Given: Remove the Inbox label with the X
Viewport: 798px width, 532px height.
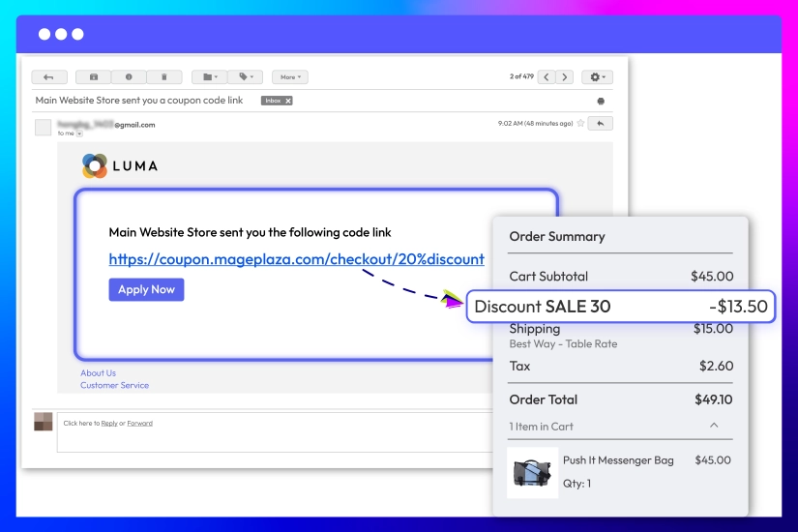Looking at the screenshot, I should point(288,101).
